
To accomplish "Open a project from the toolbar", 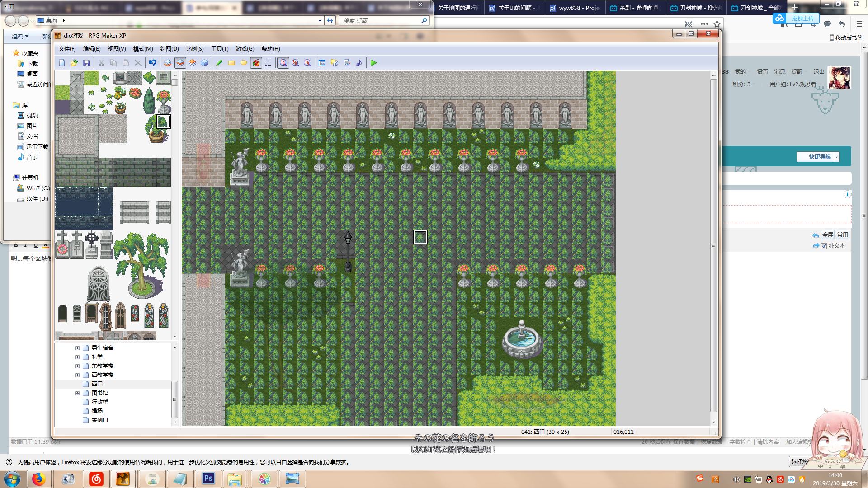I will tap(74, 63).
